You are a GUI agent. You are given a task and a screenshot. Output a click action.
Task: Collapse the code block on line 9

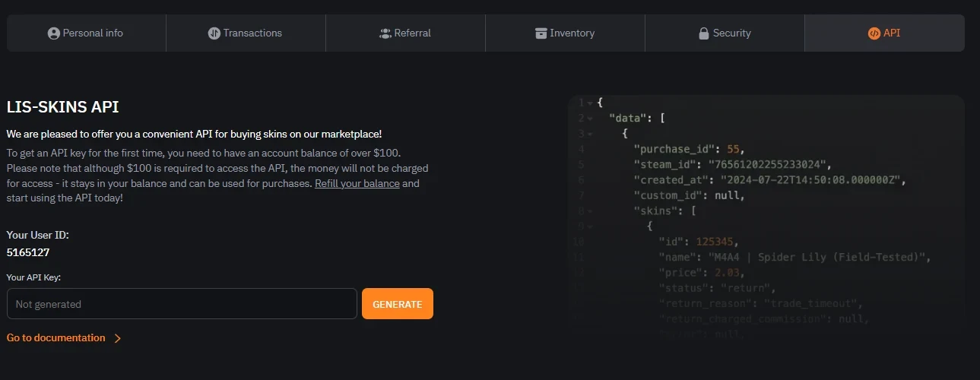pos(589,226)
